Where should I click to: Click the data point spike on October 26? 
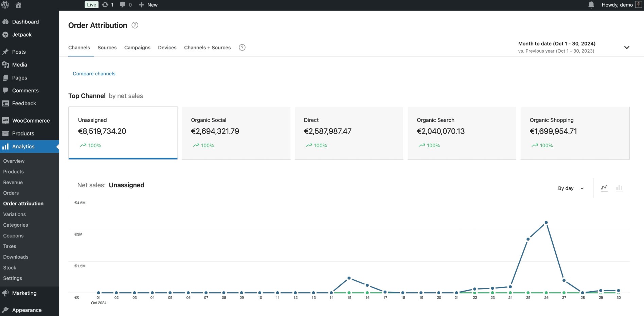[x=546, y=222]
